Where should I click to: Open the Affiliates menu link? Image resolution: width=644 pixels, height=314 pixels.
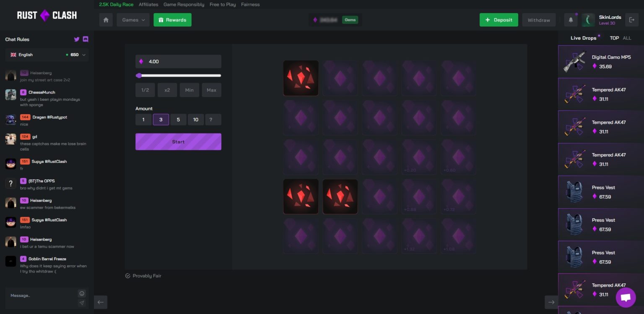coord(148,5)
